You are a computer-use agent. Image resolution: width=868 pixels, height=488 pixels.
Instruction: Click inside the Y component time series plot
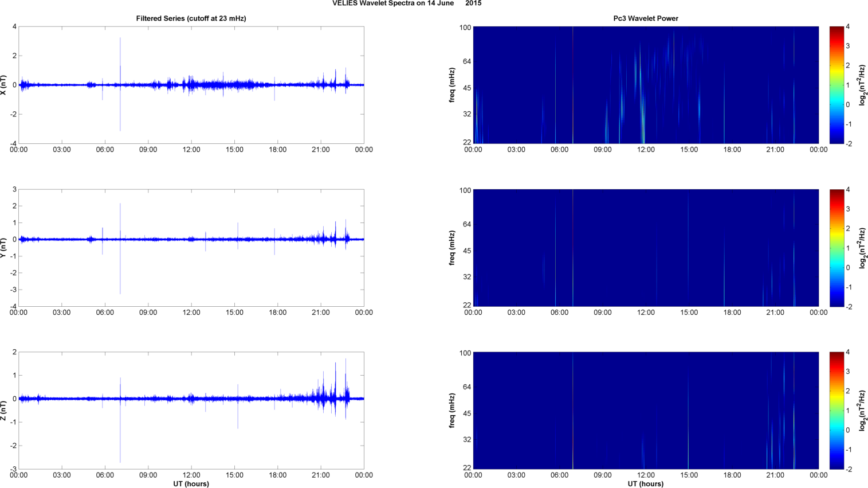click(191, 248)
